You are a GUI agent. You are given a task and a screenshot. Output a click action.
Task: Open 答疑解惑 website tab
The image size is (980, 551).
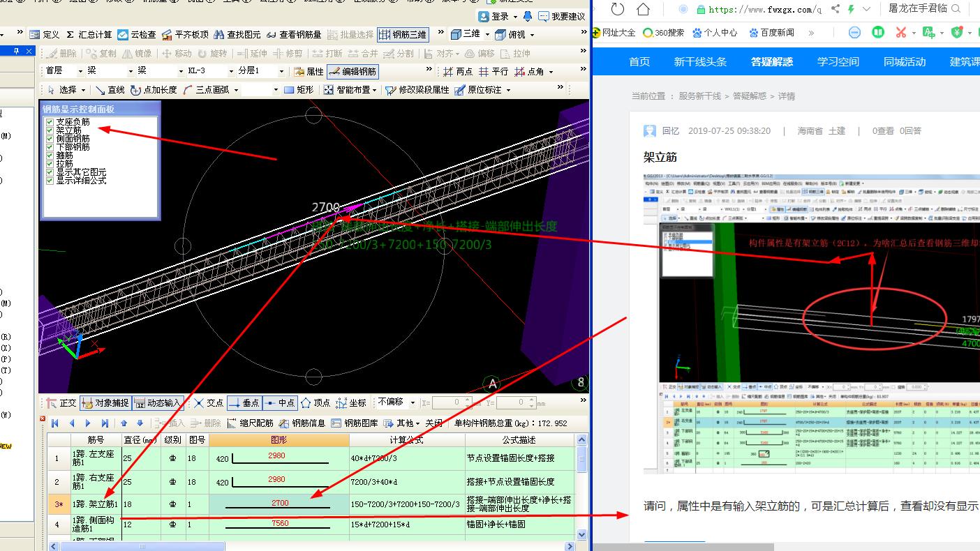[x=772, y=61]
